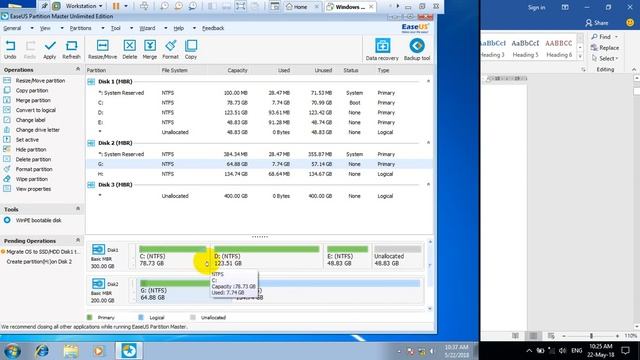Open VMware Workstation dropdown menu
The height and width of the screenshot is (360, 640).
(x=84, y=6)
